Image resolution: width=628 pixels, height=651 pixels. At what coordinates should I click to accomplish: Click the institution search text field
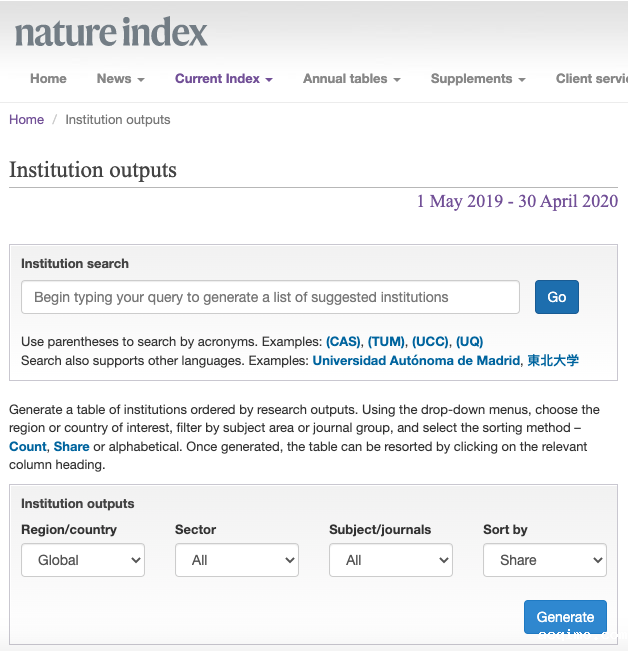[270, 297]
